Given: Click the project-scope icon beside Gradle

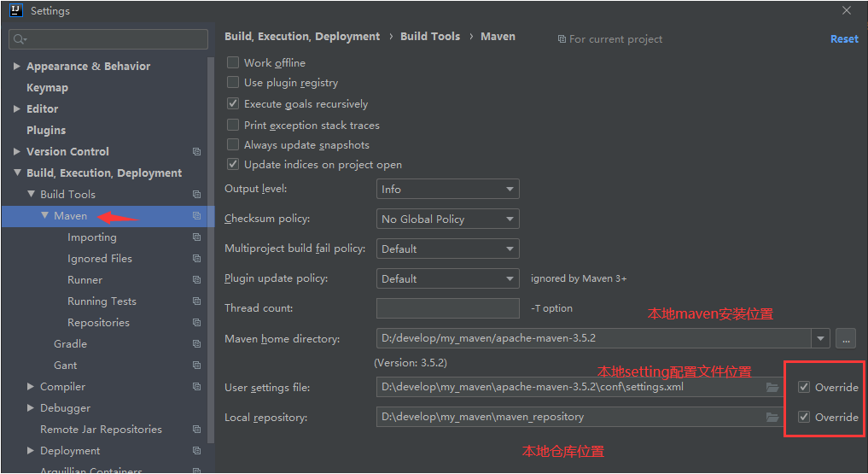Looking at the screenshot, I should pos(196,344).
